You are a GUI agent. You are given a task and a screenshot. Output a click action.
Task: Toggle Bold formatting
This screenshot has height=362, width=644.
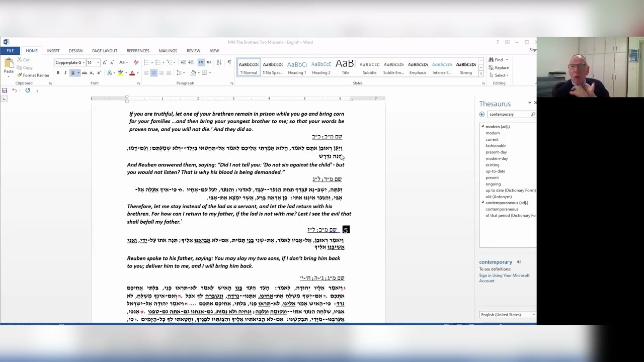[x=58, y=73]
